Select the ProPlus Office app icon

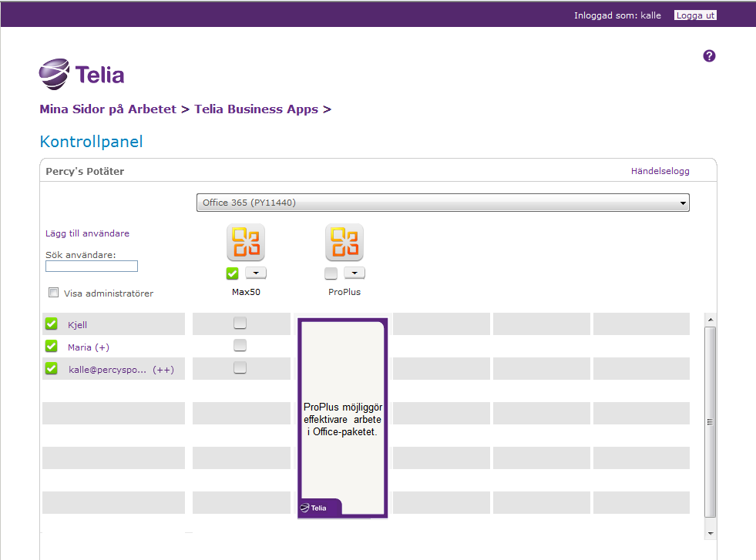pos(344,242)
